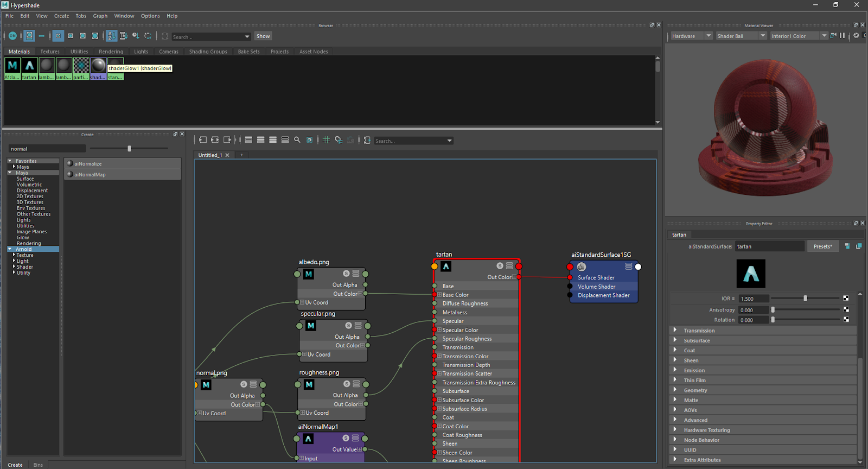Select the Surface category in the Create tree

pos(25,179)
